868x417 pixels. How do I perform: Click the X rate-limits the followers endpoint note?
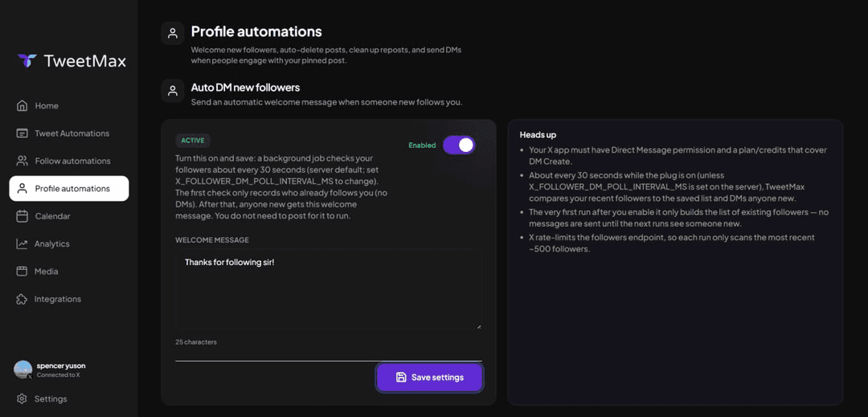click(671, 243)
